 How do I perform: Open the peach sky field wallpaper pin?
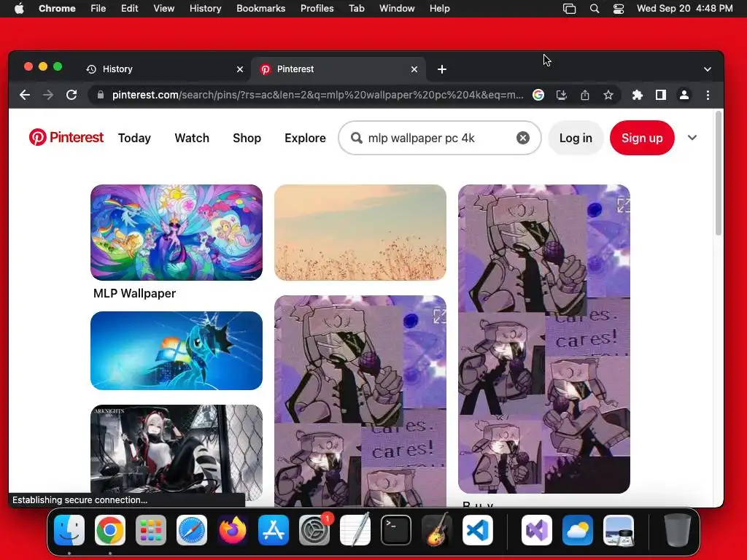(360, 233)
